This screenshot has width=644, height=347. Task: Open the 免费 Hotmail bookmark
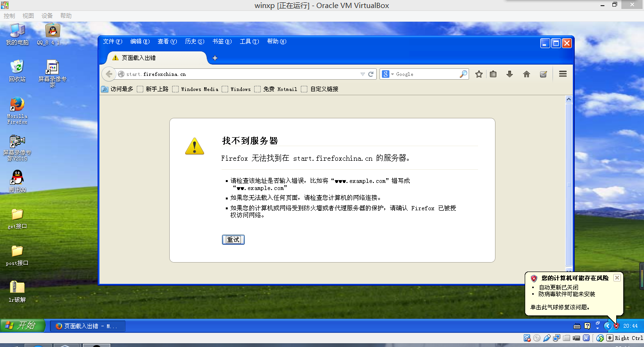(276, 89)
